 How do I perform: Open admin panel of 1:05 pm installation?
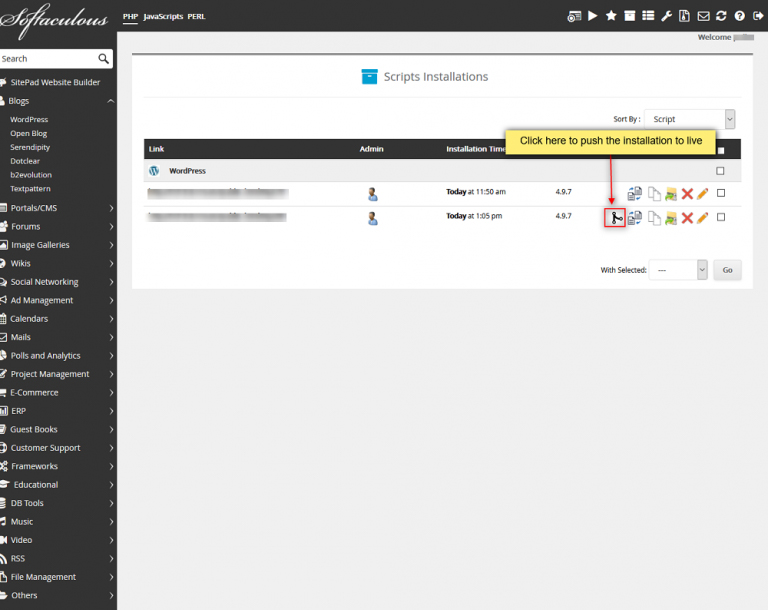(373, 218)
